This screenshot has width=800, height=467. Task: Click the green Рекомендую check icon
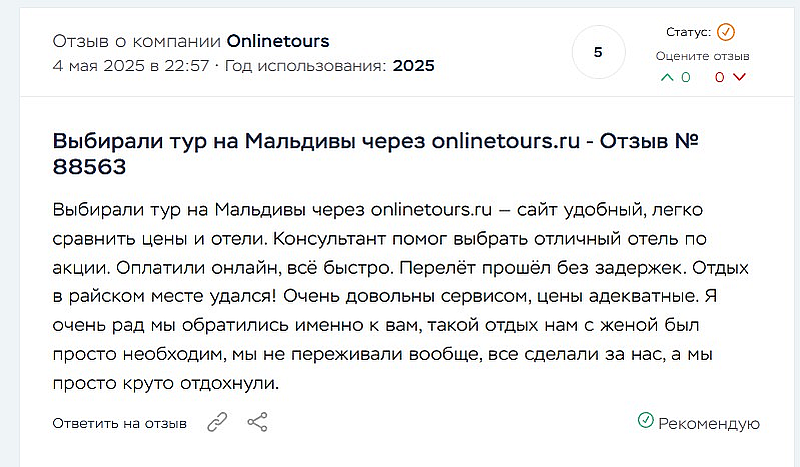645,421
